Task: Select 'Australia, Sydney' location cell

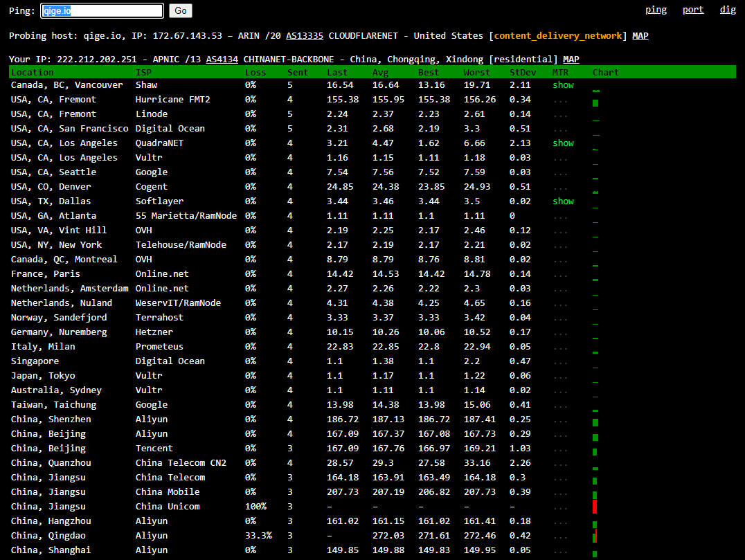Action: pyautogui.click(x=56, y=390)
